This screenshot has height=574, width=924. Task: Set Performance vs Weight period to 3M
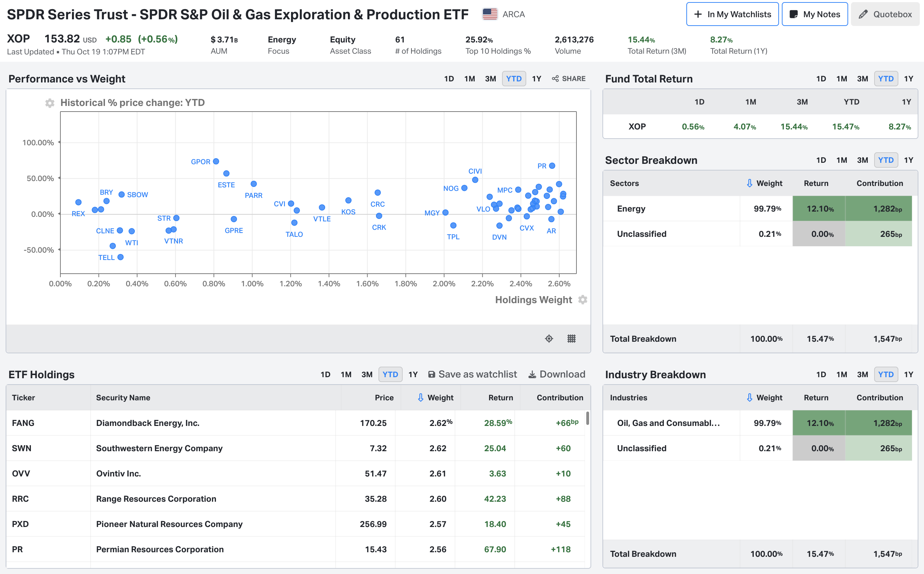490,79
